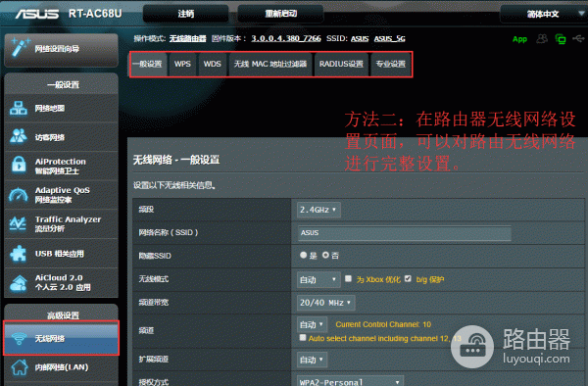Open the network setup wizard wand icon
Screen dimensions: 588x386
(x=21, y=48)
